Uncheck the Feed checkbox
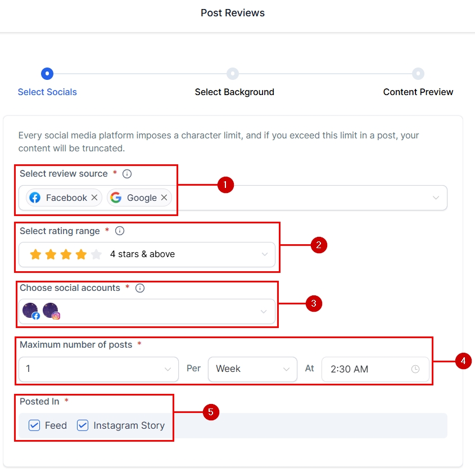The height and width of the screenshot is (476, 475). pyautogui.click(x=34, y=425)
